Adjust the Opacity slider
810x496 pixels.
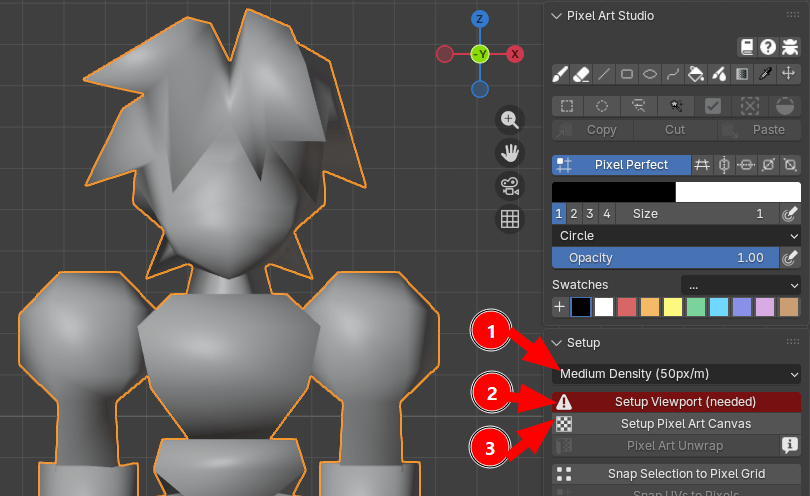coord(665,258)
